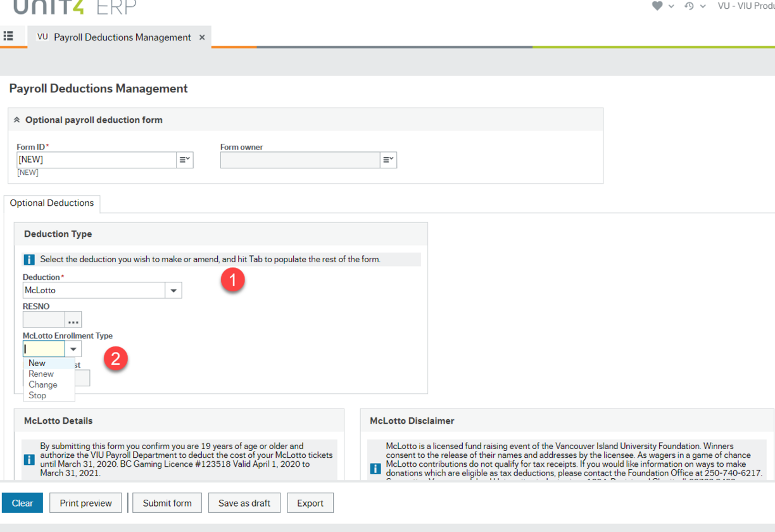Open the menu list icon top left
The height and width of the screenshot is (532, 775).
[8, 36]
